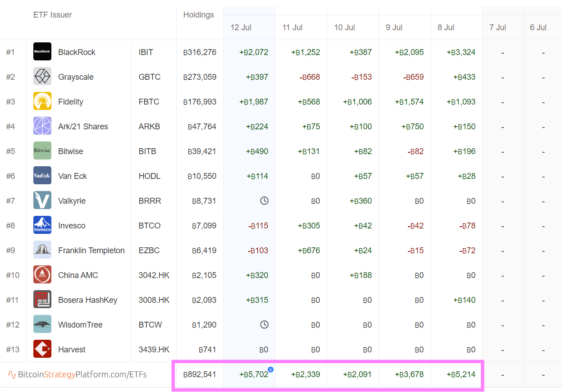Select the 12 Jul column header
Viewport: 562px width, 392px height.
241,27
